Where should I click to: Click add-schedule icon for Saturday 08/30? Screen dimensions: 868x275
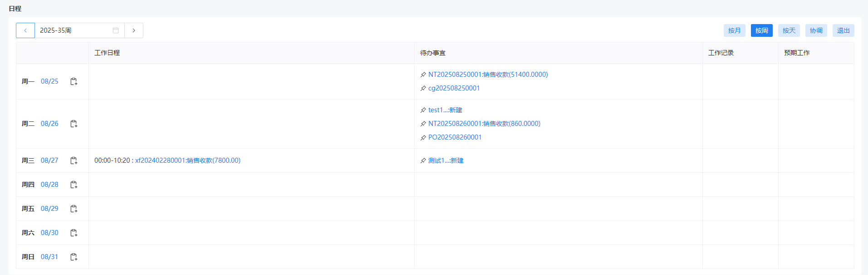tap(74, 233)
